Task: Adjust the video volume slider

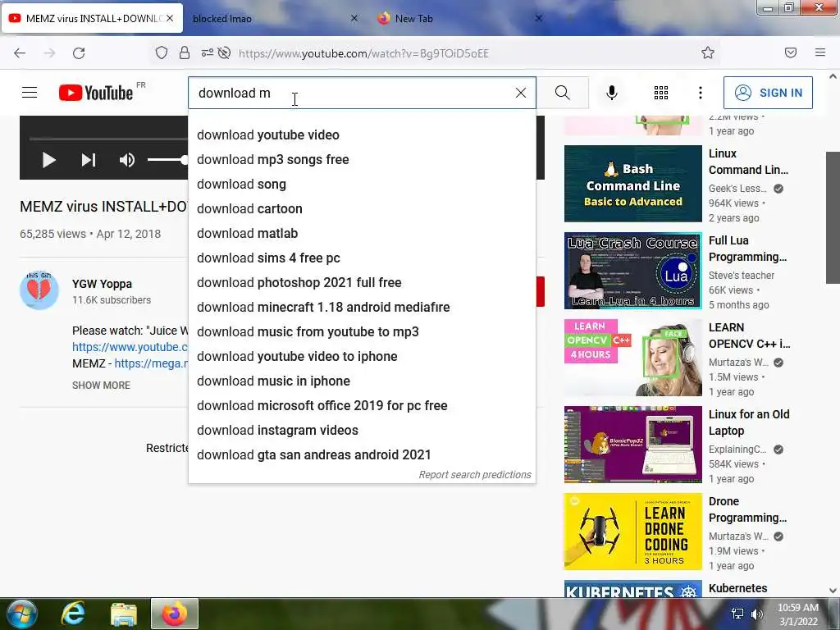Action: tap(167, 160)
